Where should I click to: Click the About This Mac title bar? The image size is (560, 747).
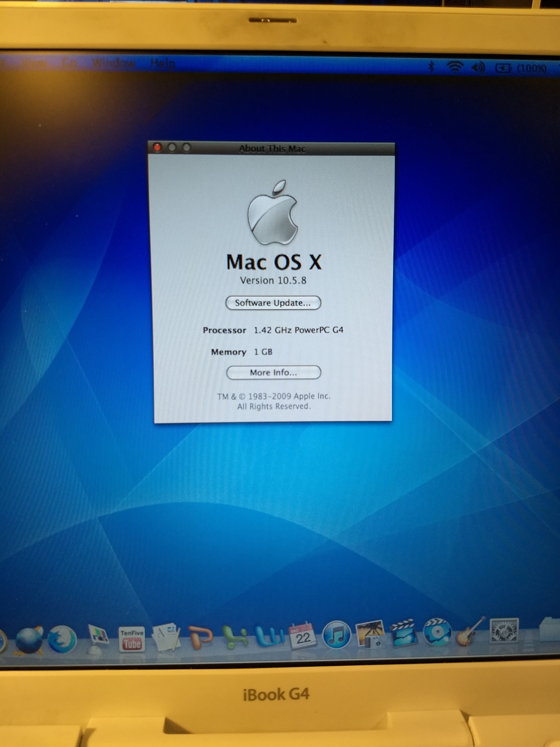pyautogui.click(x=272, y=148)
